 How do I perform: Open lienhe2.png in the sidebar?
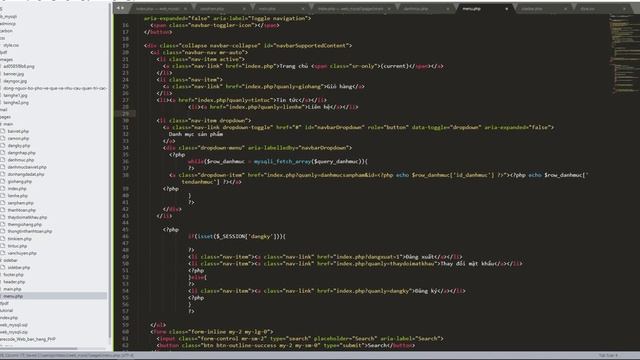pyautogui.click(x=16, y=102)
